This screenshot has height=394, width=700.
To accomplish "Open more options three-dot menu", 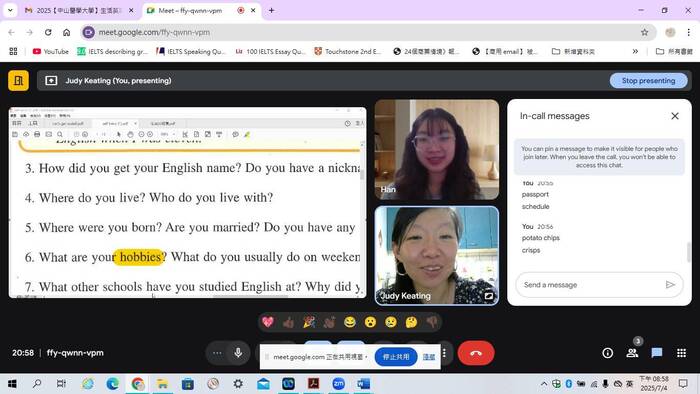I will (444, 353).
